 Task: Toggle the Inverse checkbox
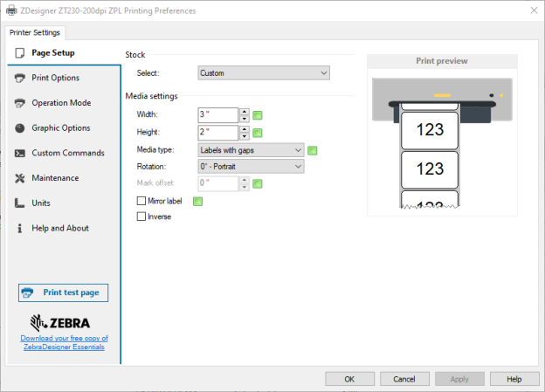coord(141,217)
